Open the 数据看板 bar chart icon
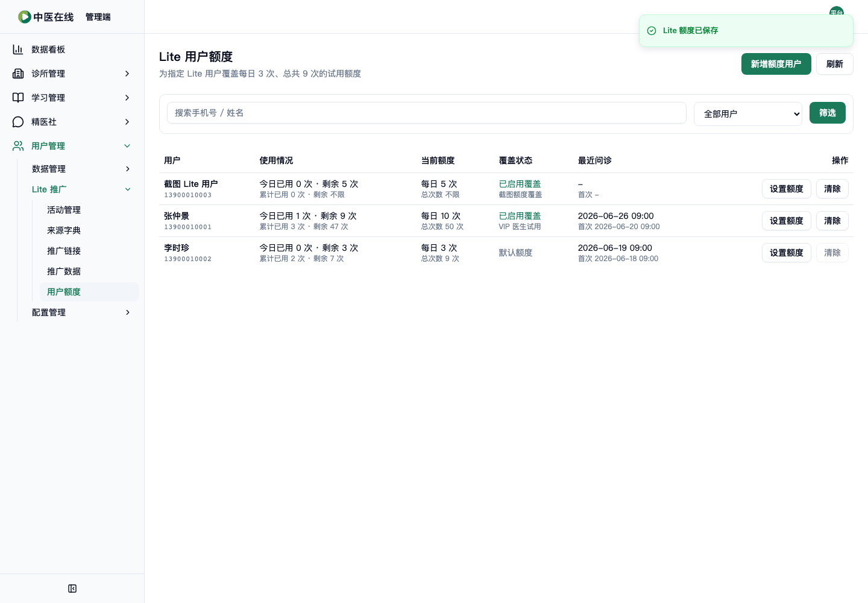Screen dimensions: 868x603 (18, 49)
